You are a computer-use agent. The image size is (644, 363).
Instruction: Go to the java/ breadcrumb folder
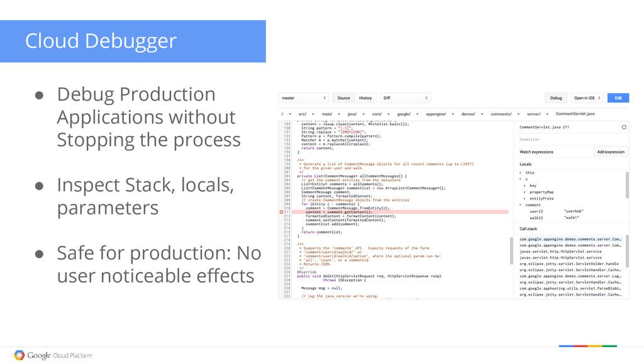(352, 114)
